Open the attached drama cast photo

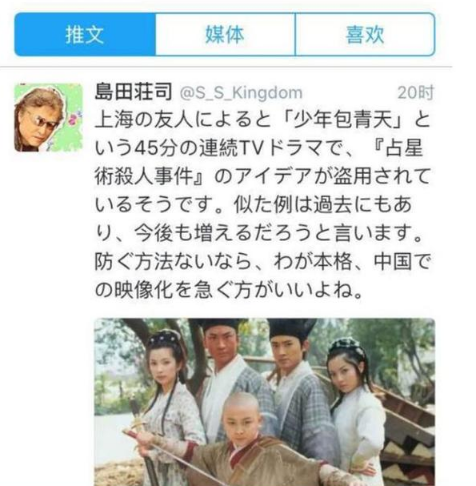pos(265,402)
